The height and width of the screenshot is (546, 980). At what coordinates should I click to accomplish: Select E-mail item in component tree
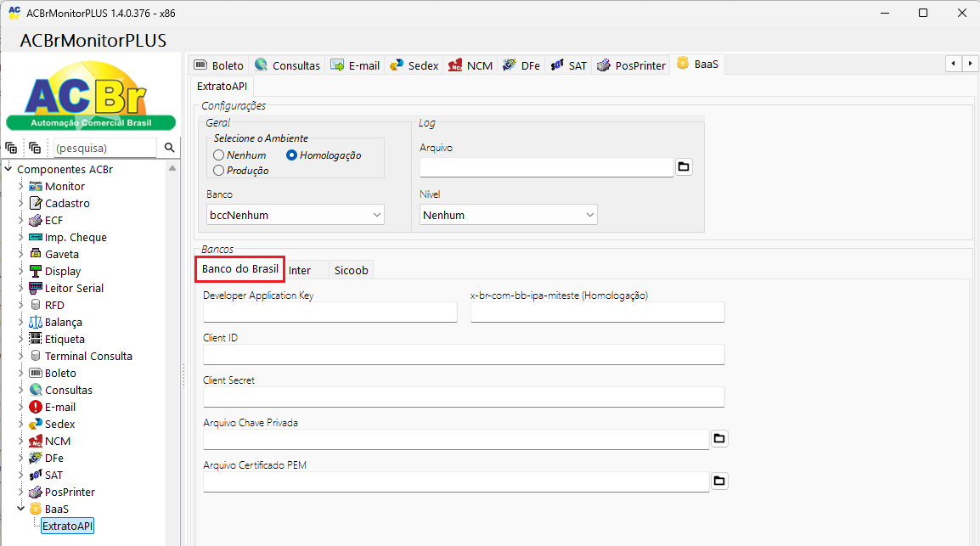pyautogui.click(x=59, y=407)
